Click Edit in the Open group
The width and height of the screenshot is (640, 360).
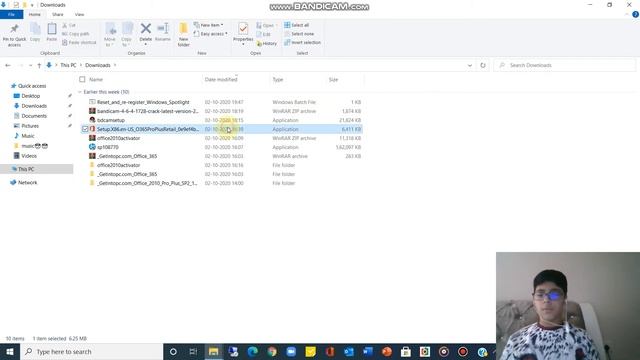point(264,34)
